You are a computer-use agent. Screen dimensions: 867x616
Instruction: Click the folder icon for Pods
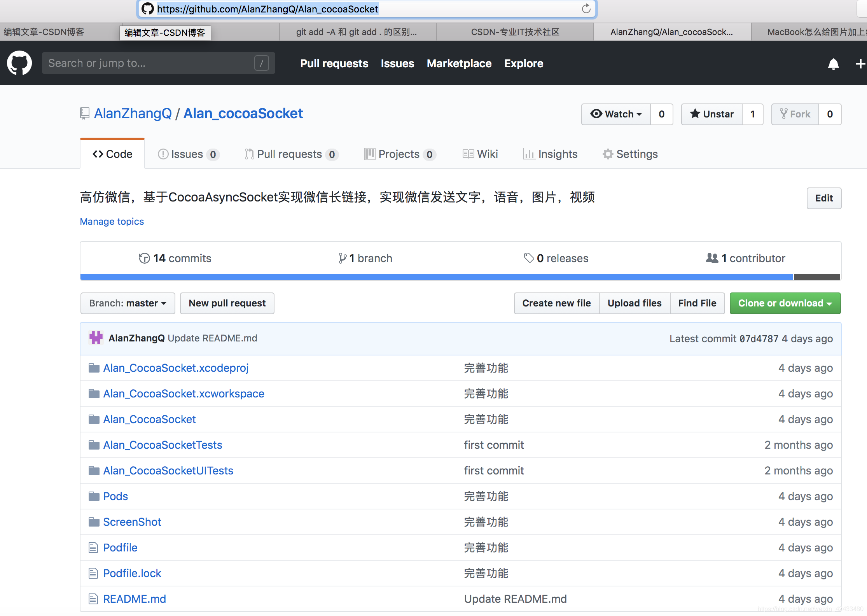[94, 496]
